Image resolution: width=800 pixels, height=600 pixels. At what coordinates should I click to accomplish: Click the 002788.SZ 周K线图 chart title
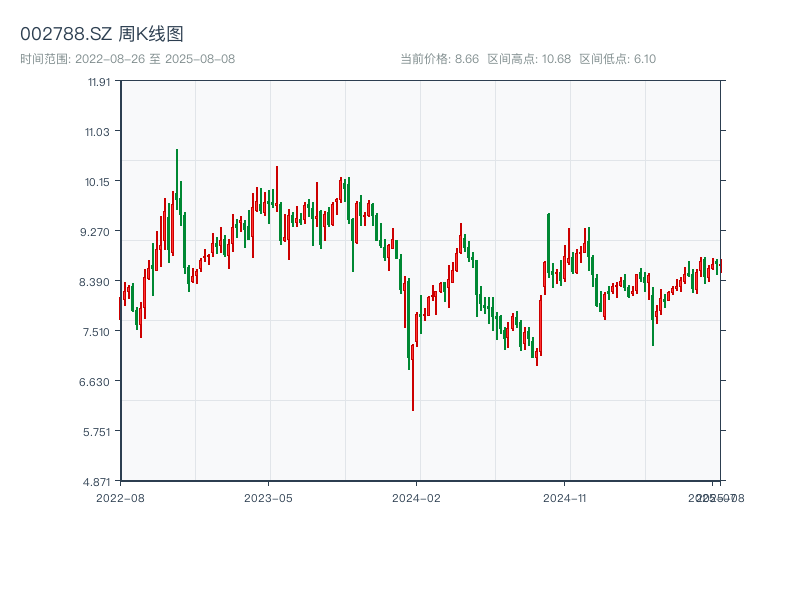(102, 35)
